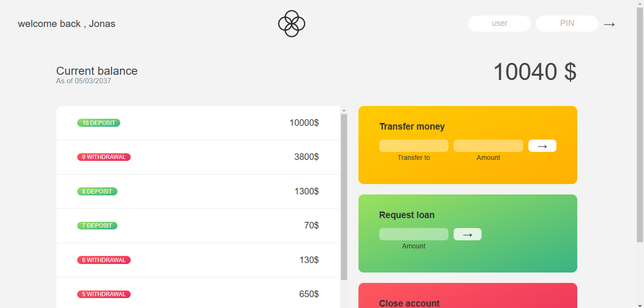Click the 650$ movement amount
The image size is (644, 308).
click(x=309, y=294)
